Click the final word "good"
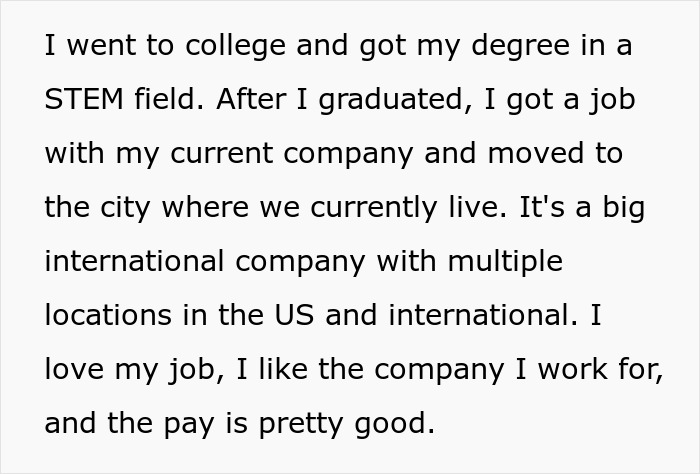Viewport: 700px width, 474px height. 399,423
